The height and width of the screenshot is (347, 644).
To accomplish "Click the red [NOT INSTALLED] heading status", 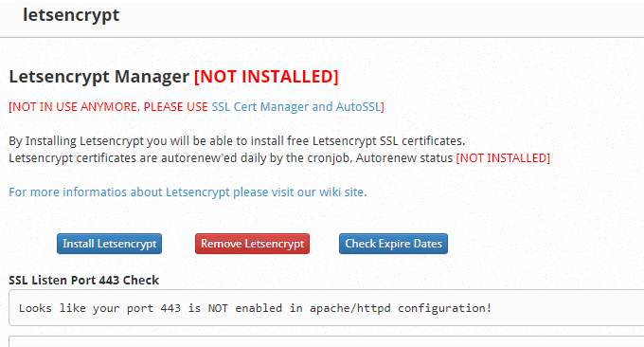I will coord(266,77).
